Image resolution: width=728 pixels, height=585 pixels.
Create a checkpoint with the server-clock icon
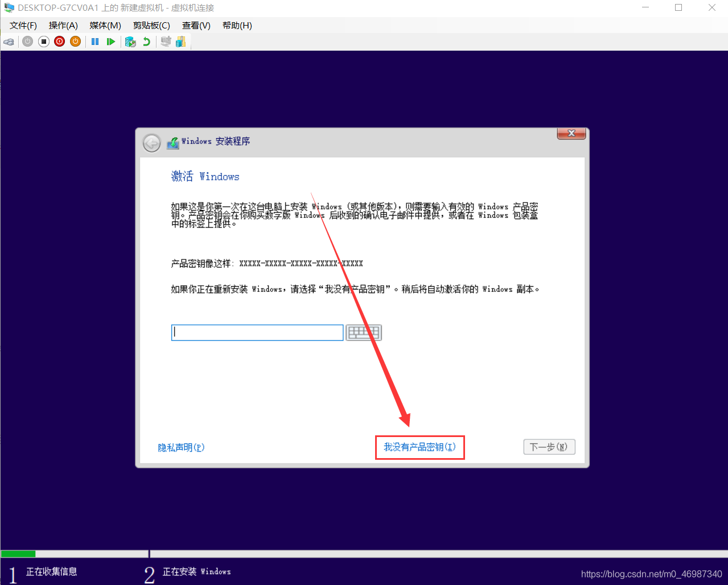[130, 42]
